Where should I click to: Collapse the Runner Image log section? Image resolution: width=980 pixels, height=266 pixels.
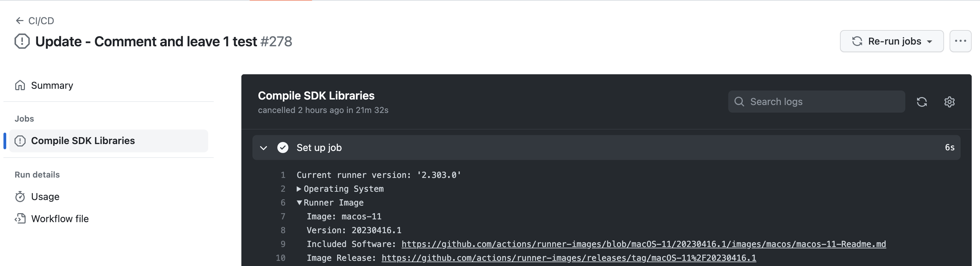(299, 202)
